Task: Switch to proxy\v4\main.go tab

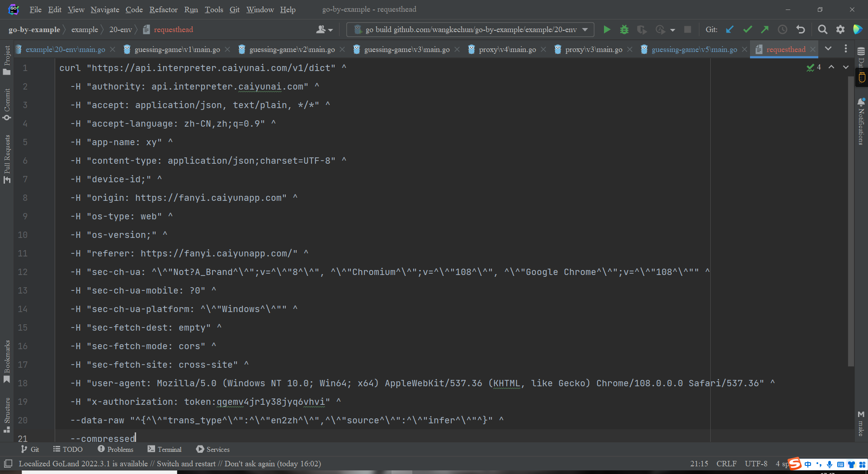Action: [507, 49]
